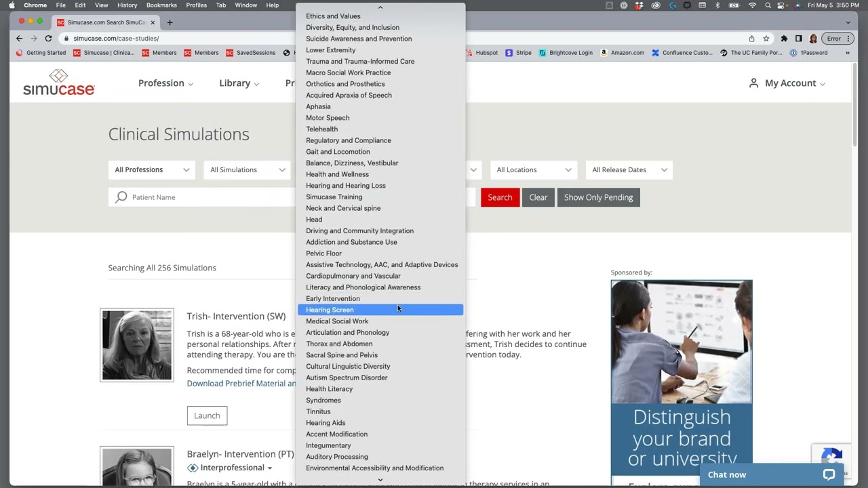Open the All Simulations dropdown
This screenshot has width=868, height=488.
click(248, 169)
